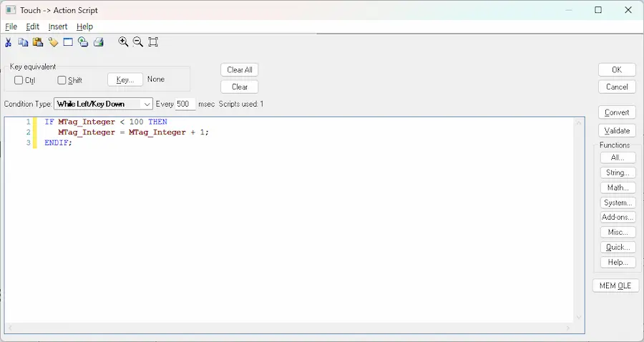Click the Action Script title bar icon
Image resolution: width=644 pixels, height=342 pixels.
click(x=11, y=10)
